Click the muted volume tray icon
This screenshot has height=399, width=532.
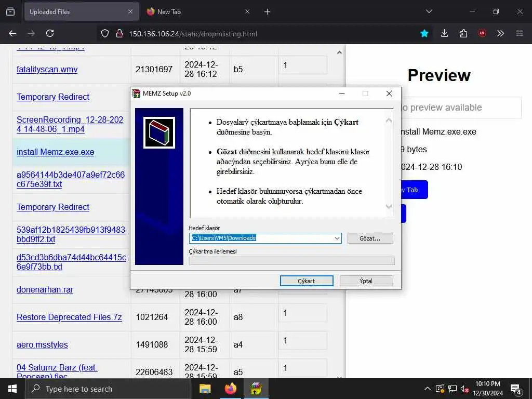pos(464,389)
